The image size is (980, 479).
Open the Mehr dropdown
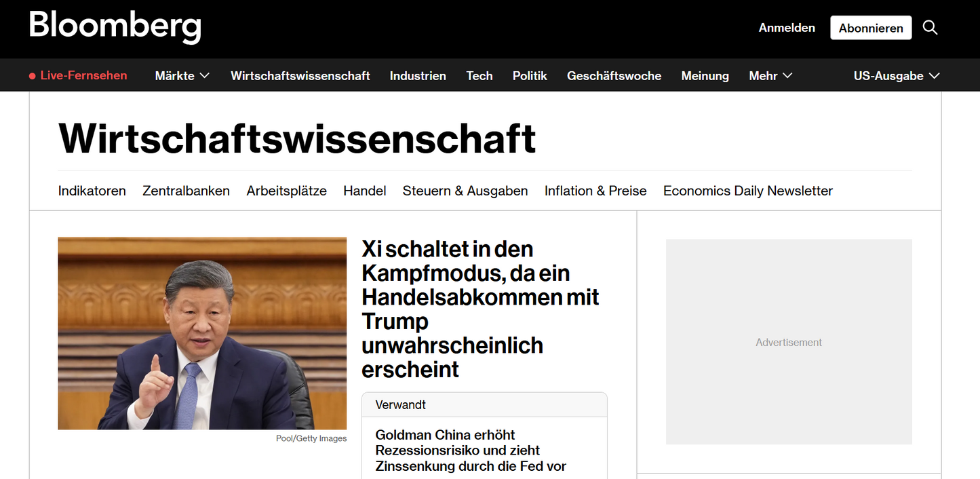tap(770, 75)
